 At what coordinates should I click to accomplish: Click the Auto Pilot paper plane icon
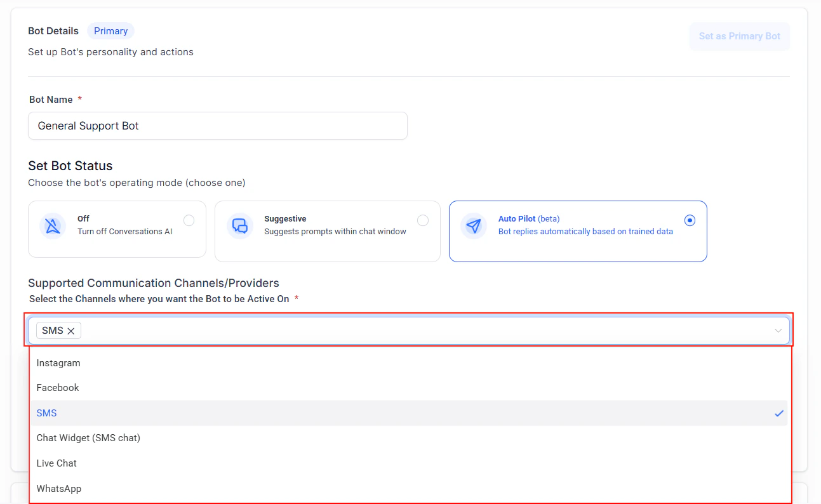click(474, 225)
